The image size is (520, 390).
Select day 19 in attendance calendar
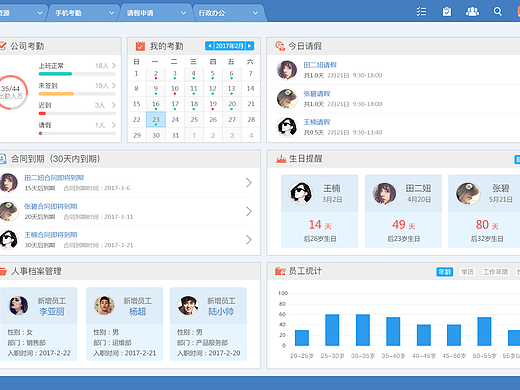[x=213, y=104]
